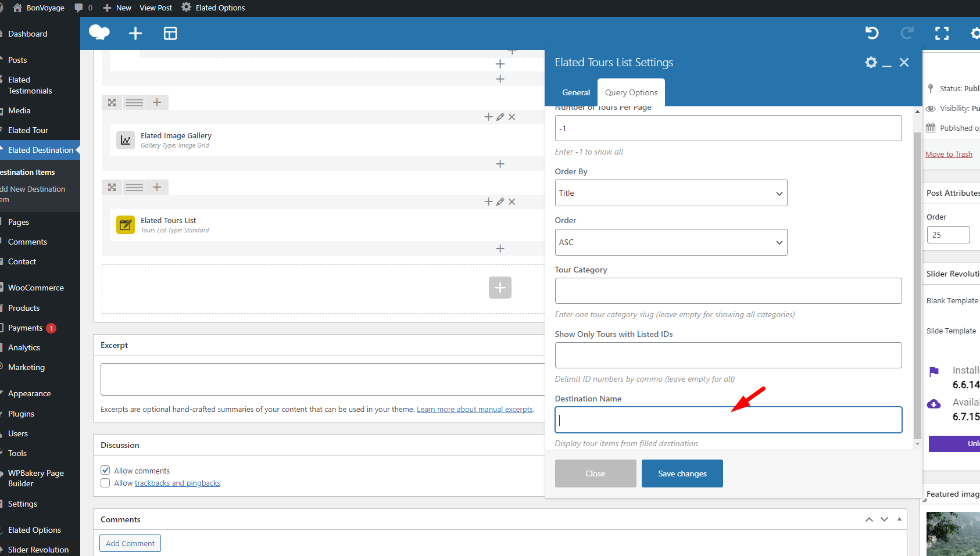The width and height of the screenshot is (980, 556).
Task: Click the Excerpt text area
Action: [323, 379]
